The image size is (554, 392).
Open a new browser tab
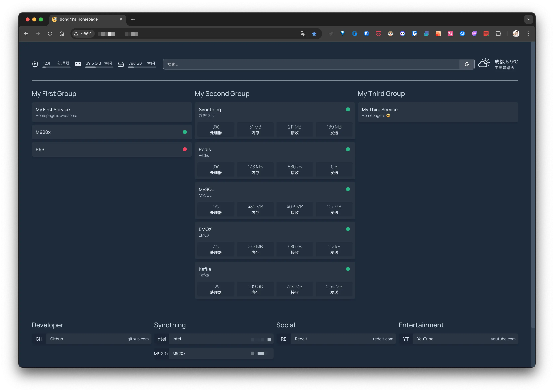133,19
